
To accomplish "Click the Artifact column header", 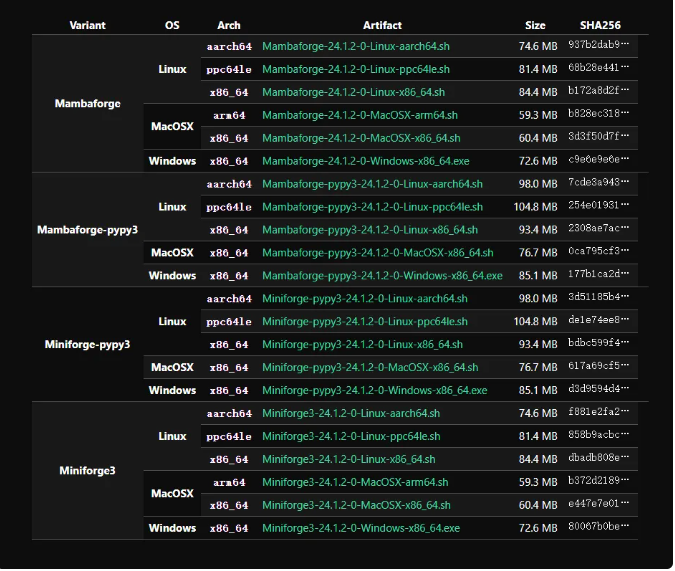I will (x=384, y=24).
